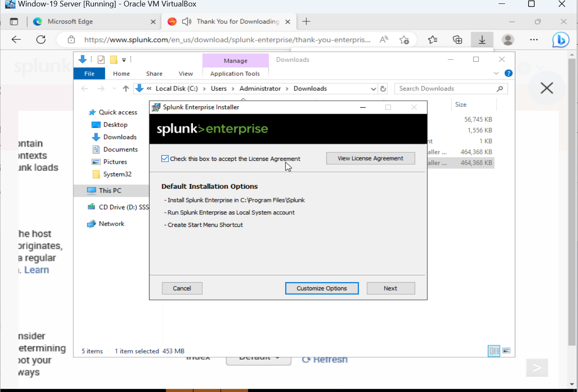Select the Manage contextual tab

(x=235, y=60)
